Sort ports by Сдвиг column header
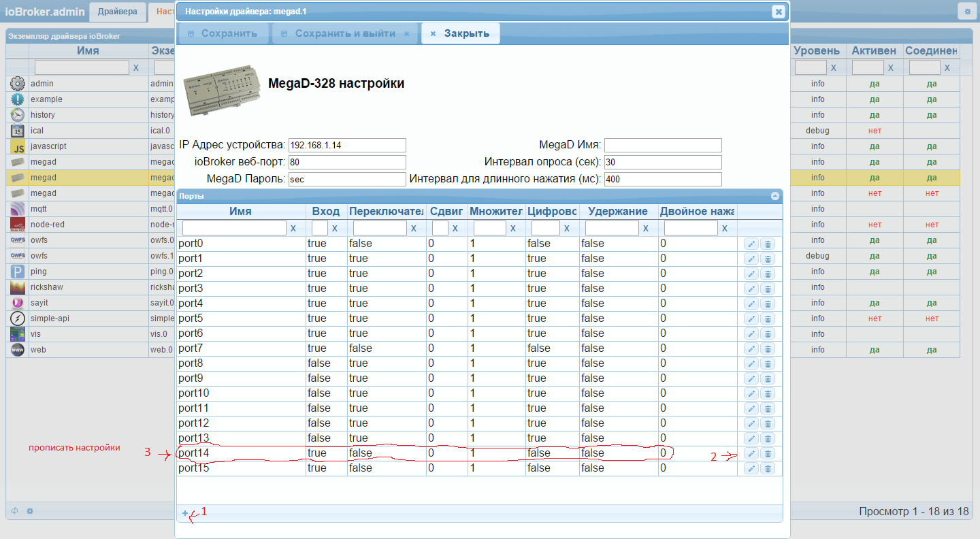The image size is (980, 539). click(x=446, y=212)
